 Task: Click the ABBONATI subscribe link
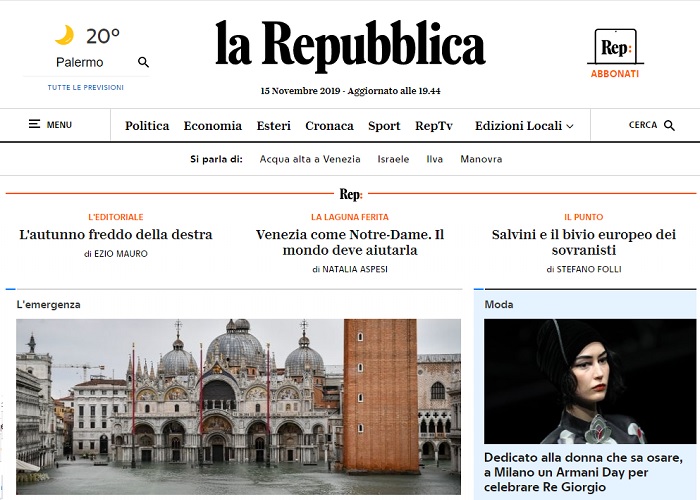point(615,74)
